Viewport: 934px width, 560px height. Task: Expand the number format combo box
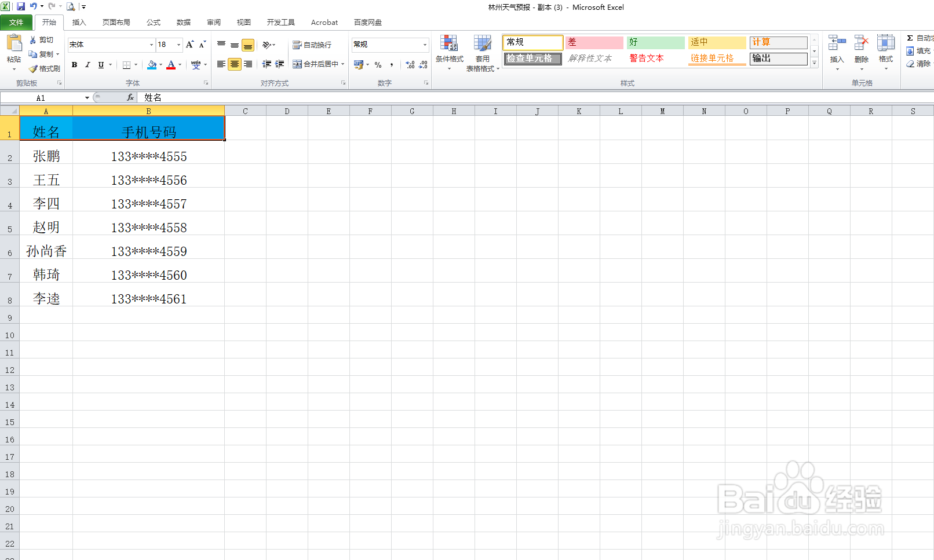point(425,45)
